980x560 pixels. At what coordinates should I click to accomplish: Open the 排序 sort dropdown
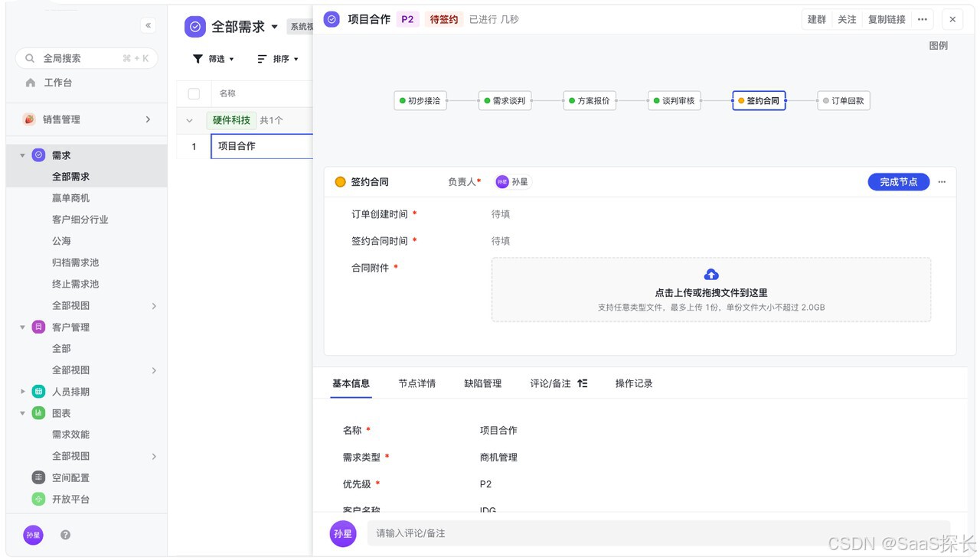pos(278,59)
